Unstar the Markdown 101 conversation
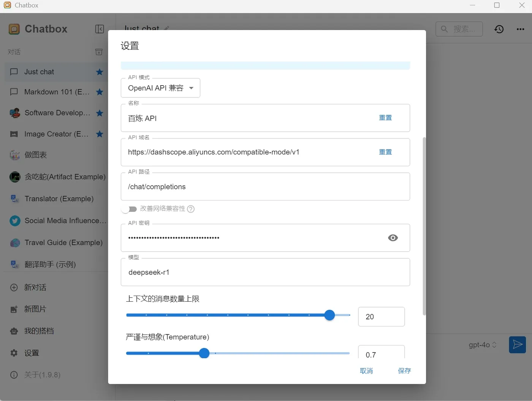Screen dimensions: 532x401 pos(100,92)
